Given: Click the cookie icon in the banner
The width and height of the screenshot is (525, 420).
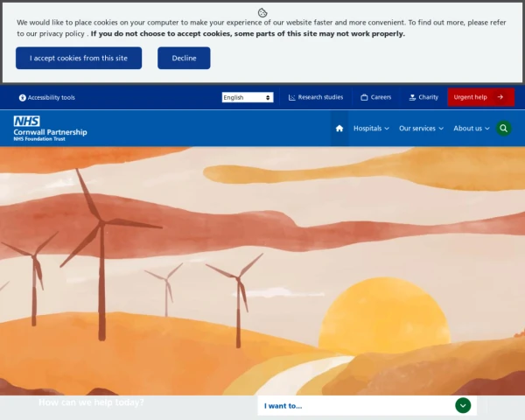Looking at the screenshot, I should [262, 13].
